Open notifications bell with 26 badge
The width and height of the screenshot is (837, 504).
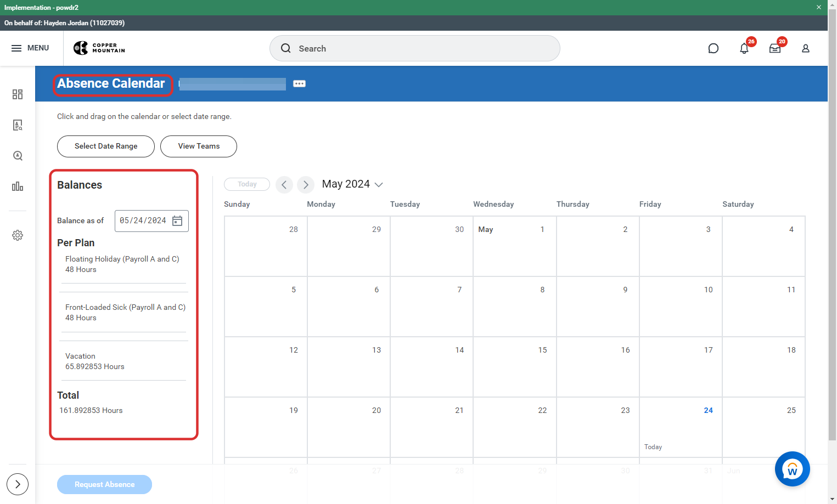tap(744, 48)
